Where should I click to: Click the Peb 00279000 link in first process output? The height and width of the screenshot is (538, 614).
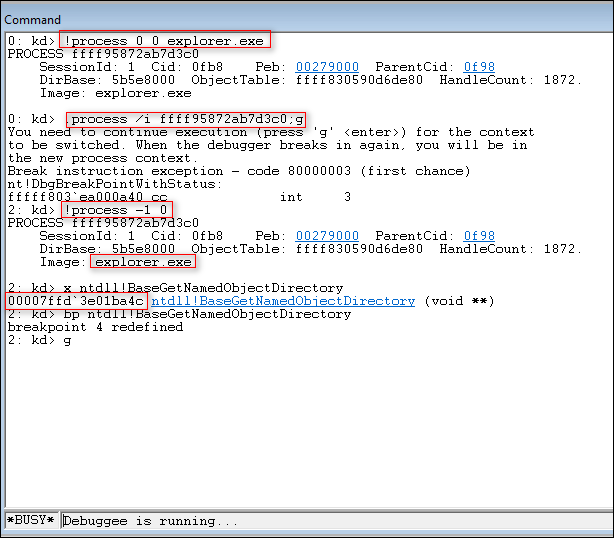tap(327, 67)
